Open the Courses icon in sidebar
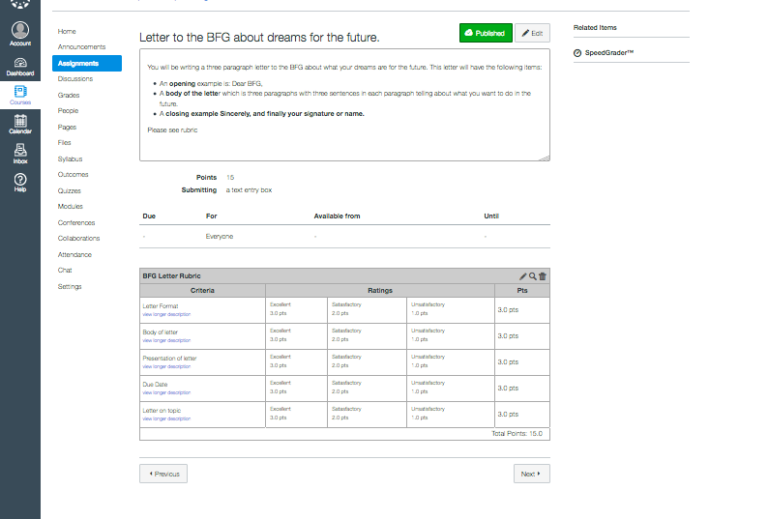This screenshot has width=768, height=519. pos(20,94)
